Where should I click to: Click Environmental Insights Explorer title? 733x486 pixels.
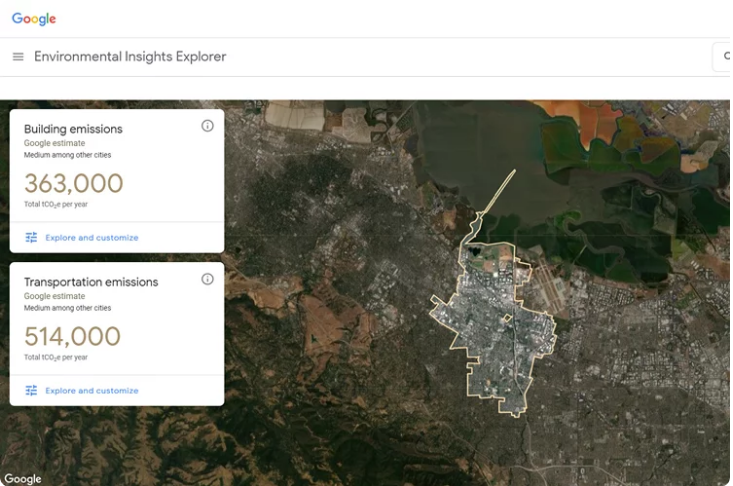(130, 57)
